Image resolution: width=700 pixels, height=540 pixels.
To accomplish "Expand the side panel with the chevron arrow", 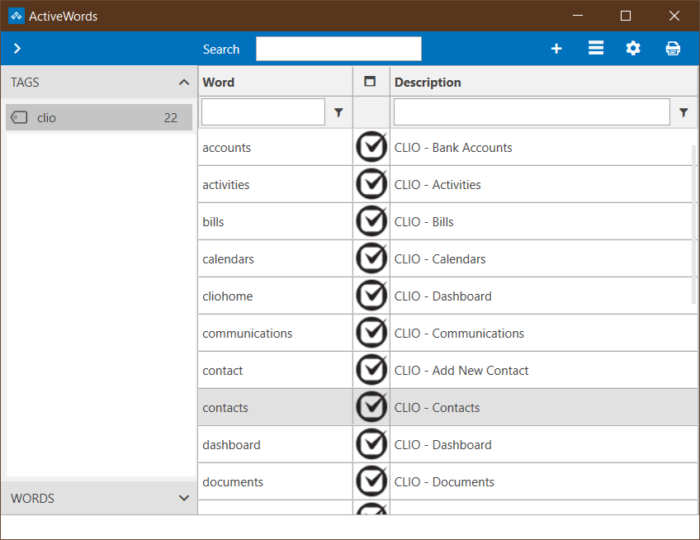I will click(x=17, y=48).
